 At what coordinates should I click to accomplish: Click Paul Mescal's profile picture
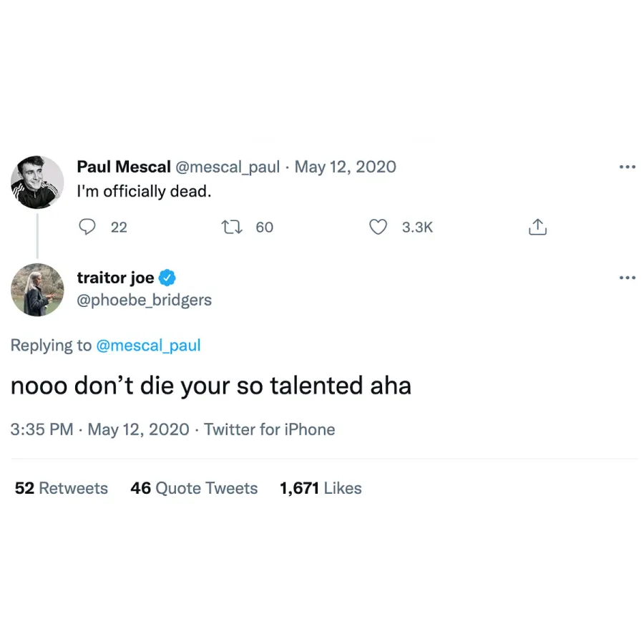(37, 182)
